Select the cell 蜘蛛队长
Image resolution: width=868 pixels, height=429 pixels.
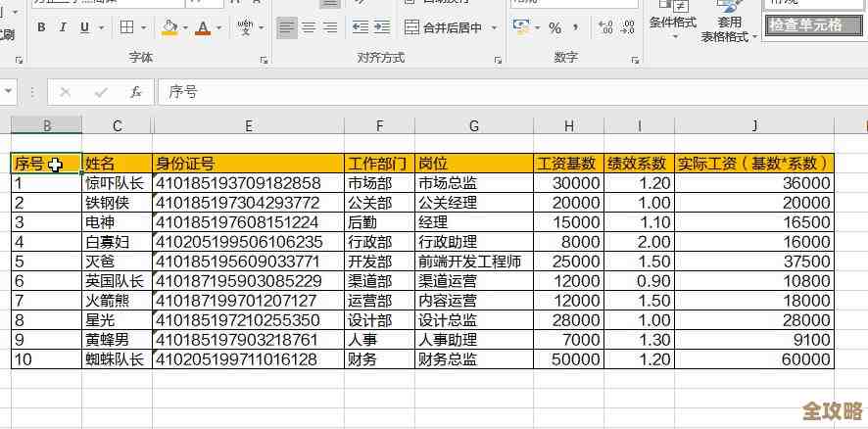(118, 359)
